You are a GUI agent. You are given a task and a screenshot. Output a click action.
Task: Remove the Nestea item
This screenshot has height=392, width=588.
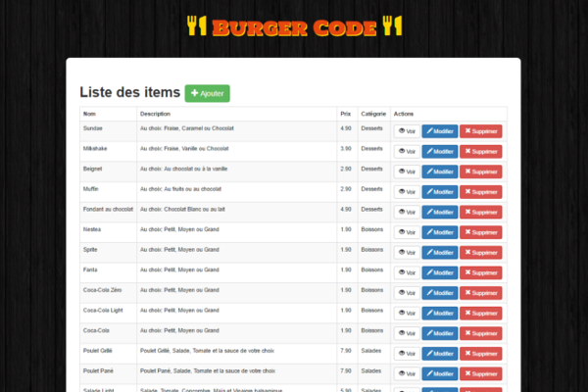point(480,232)
